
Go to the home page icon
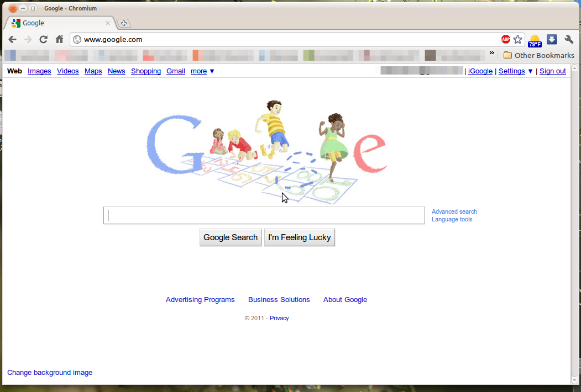59,39
